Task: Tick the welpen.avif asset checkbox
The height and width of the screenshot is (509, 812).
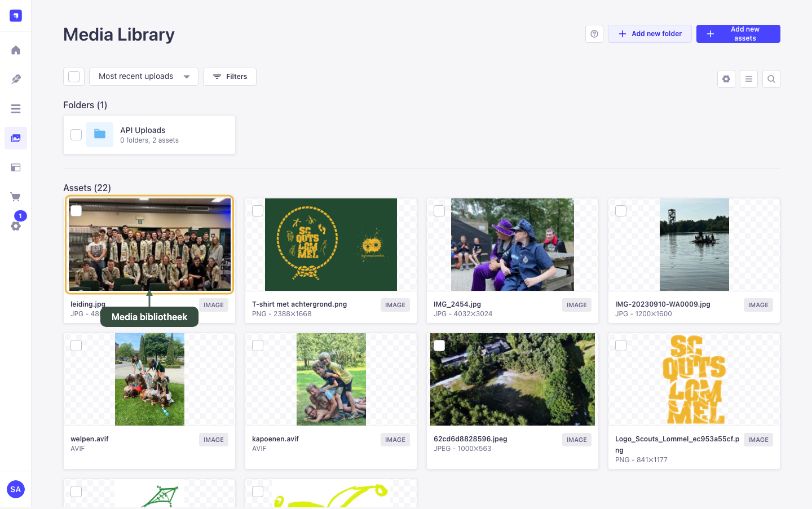Action: tap(76, 346)
